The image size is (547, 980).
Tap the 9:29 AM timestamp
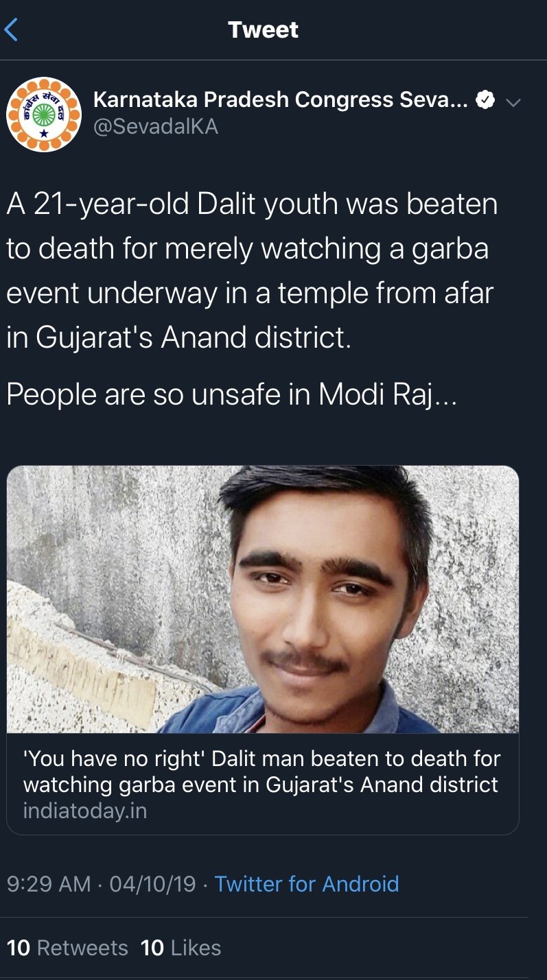48,883
